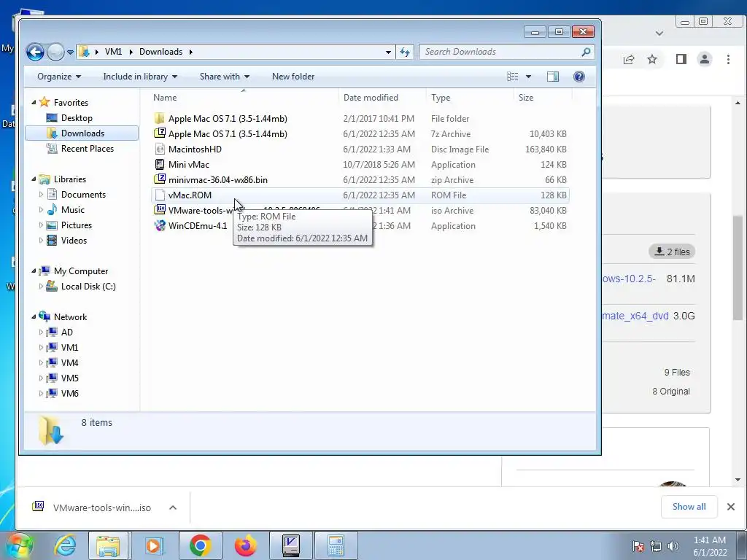Open the Organize menu
Viewport: 747px width, 560px height.
pos(59,77)
